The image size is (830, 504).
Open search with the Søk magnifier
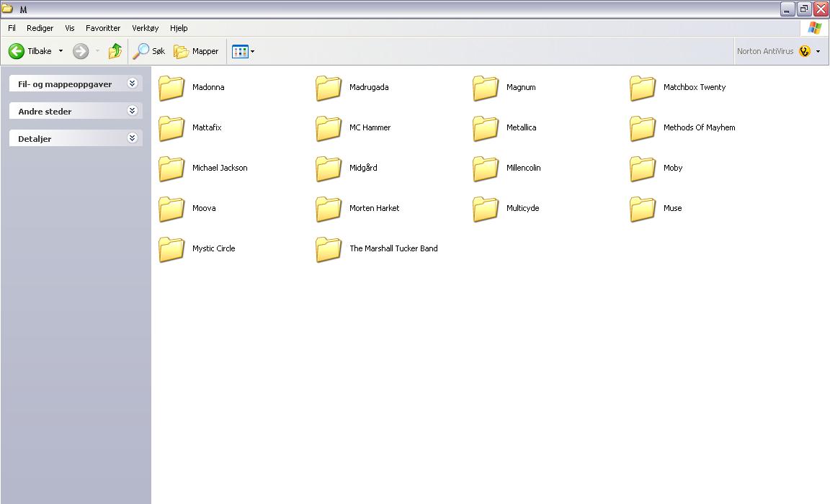[140, 51]
